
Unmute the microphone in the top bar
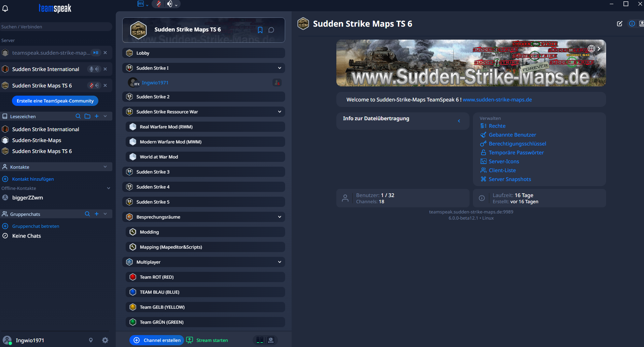(158, 4)
